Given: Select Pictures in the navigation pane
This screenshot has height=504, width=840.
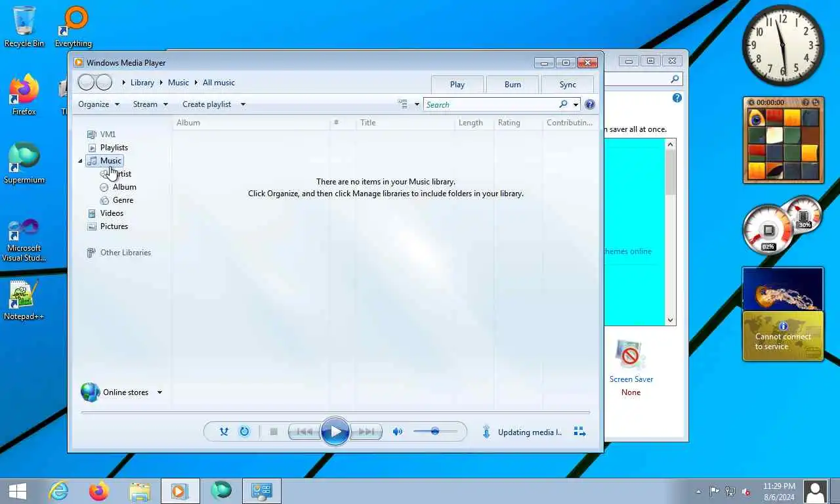Looking at the screenshot, I should point(108,226).
